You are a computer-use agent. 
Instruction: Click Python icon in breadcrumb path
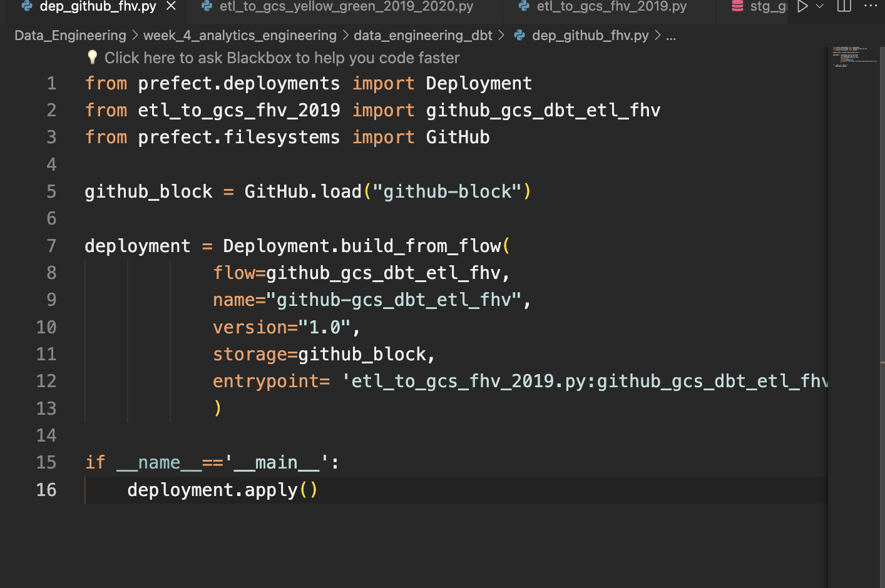pos(519,36)
